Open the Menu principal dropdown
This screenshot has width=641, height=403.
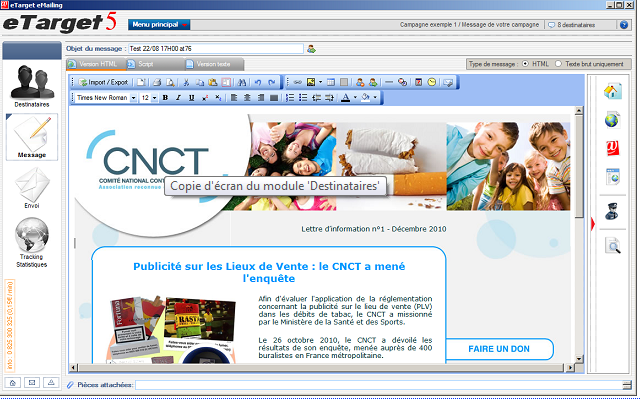[x=159, y=24]
